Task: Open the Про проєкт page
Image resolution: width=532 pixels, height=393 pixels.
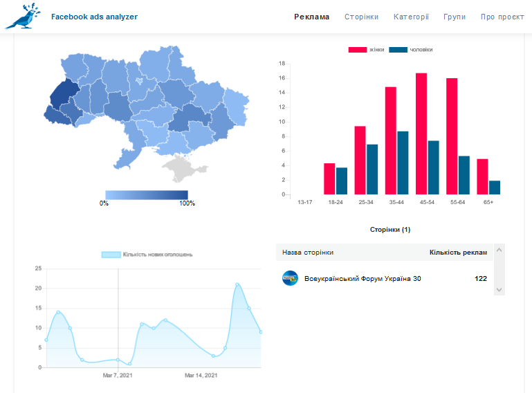Action: pyautogui.click(x=502, y=17)
